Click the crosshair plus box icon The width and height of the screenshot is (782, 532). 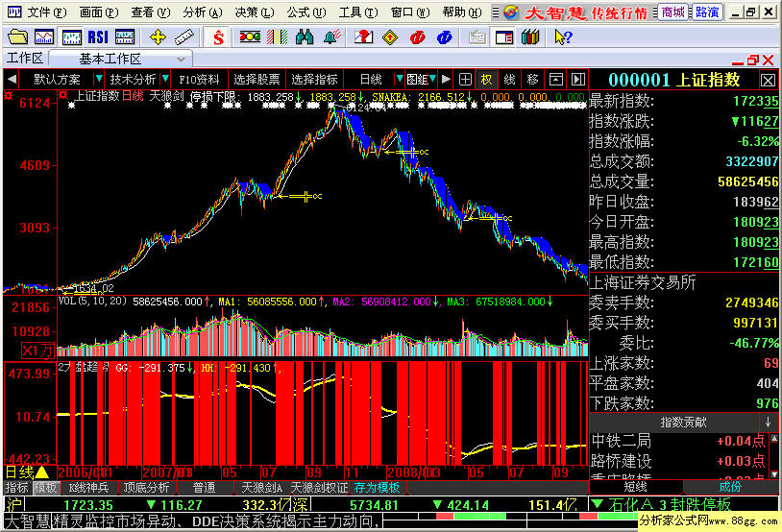(x=465, y=80)
